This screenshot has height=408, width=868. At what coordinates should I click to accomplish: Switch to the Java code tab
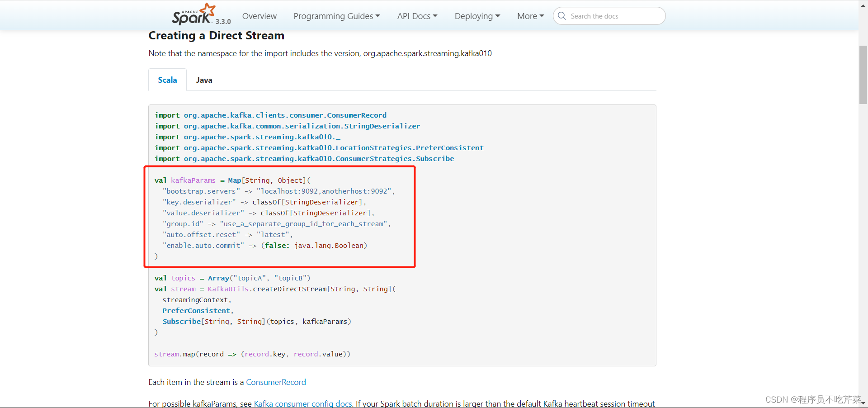(204, 80)
